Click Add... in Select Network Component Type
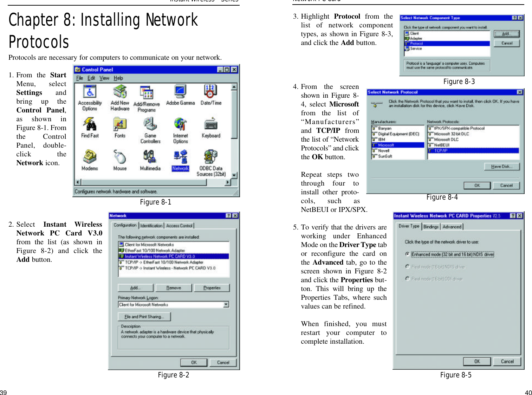Screen dimensions: 532x395 (507, 34)
